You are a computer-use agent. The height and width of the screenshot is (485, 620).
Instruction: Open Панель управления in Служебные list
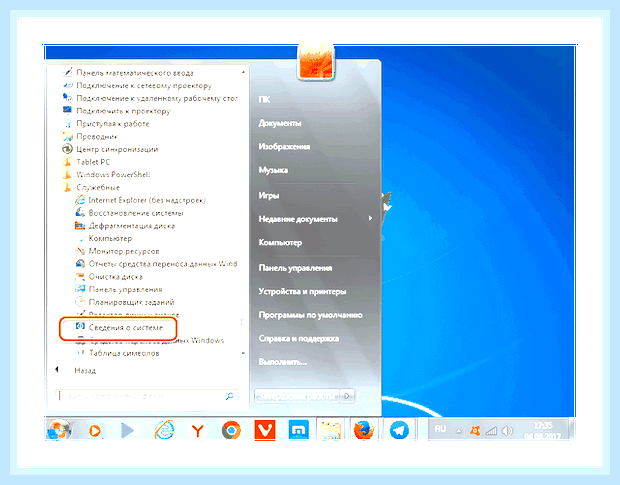[119, 289]
